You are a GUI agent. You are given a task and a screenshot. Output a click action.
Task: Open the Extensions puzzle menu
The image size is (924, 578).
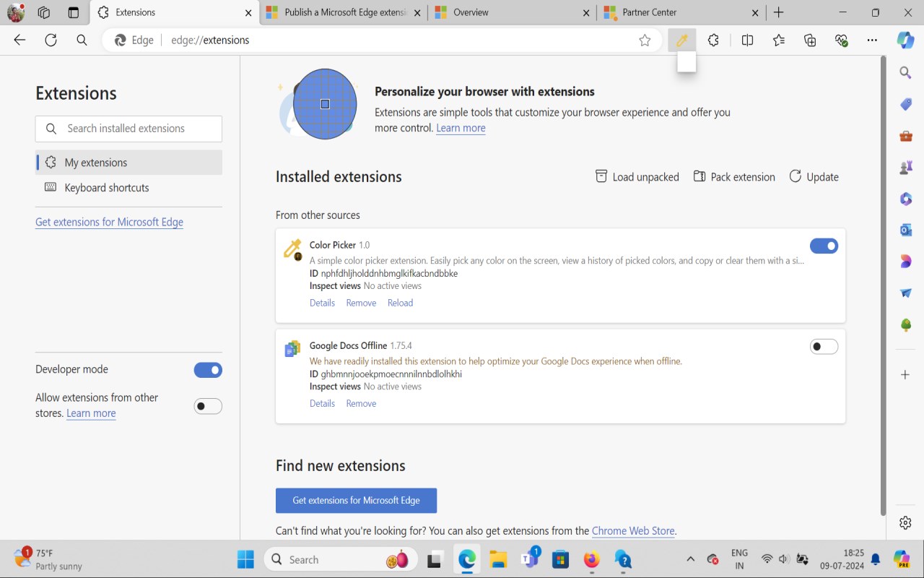click(713, 40)
